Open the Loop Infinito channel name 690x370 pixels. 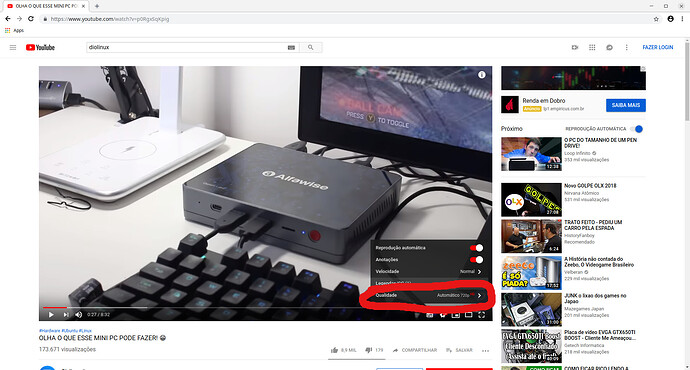coord(577,154)
